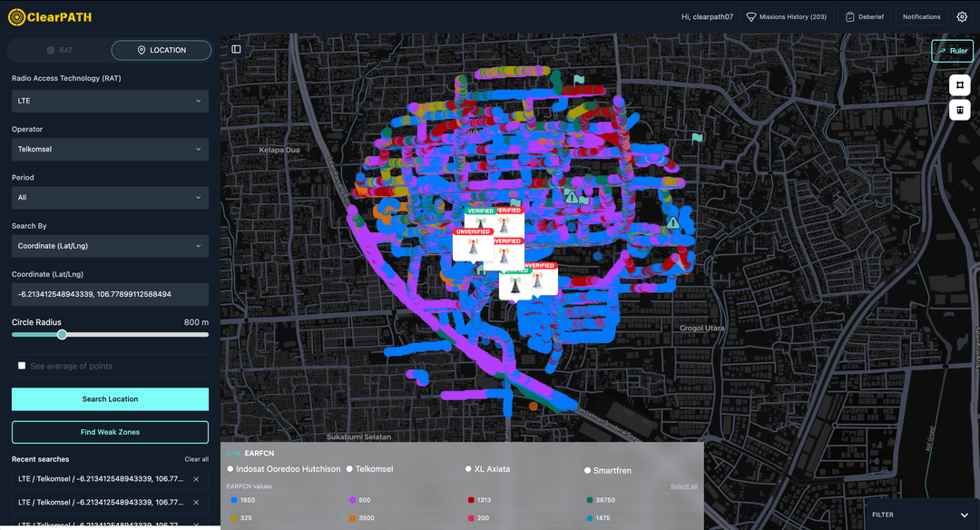Toggle EARFCN value 1850

tap(283, 500)
